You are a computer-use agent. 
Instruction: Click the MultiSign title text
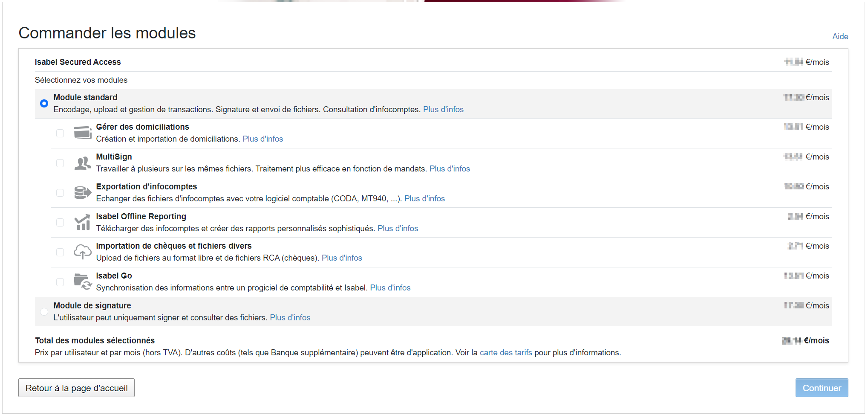[x=114, y=157]
